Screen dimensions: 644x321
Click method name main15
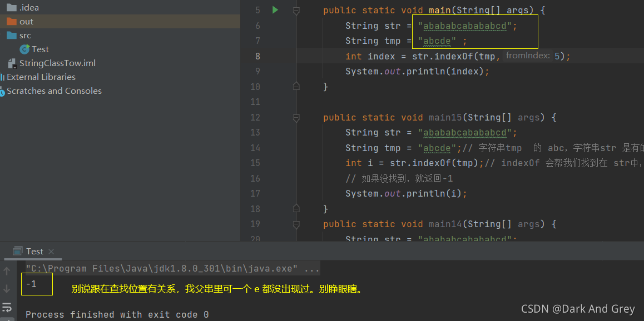click(445, 117)
